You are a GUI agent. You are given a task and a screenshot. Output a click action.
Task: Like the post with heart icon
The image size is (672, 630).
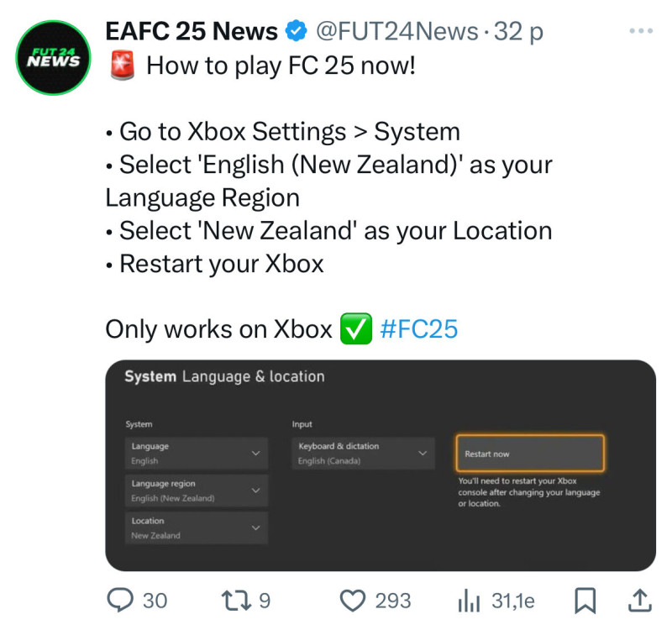352,600
